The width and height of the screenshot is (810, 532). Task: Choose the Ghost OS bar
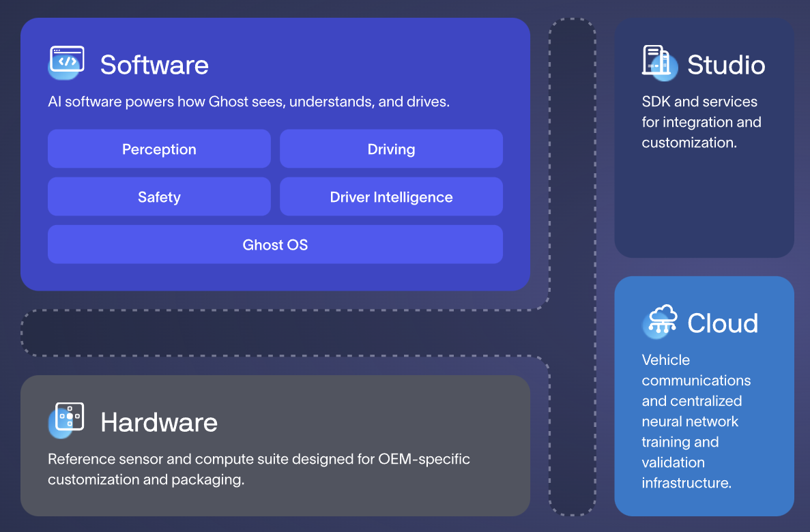(275, 244)
